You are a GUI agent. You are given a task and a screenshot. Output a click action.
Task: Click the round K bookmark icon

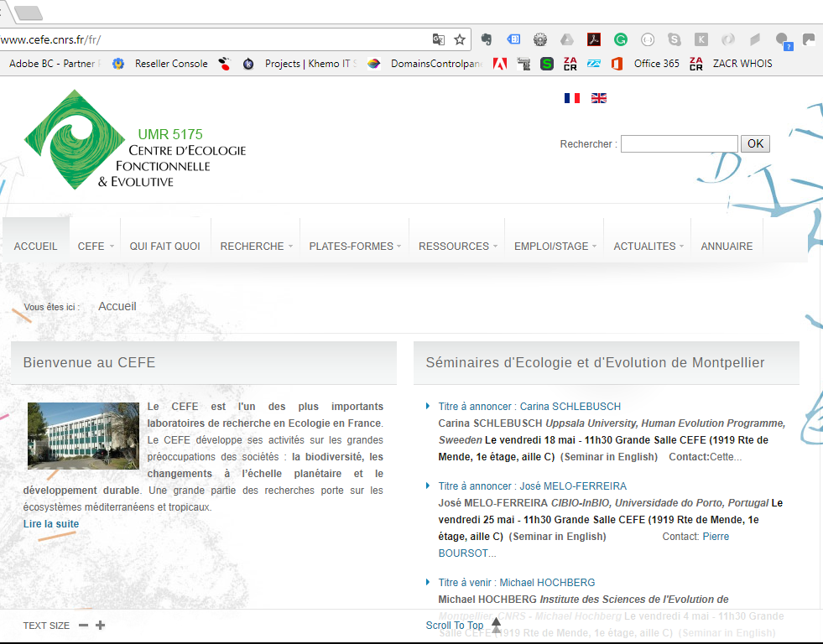[x=248, y=64]
